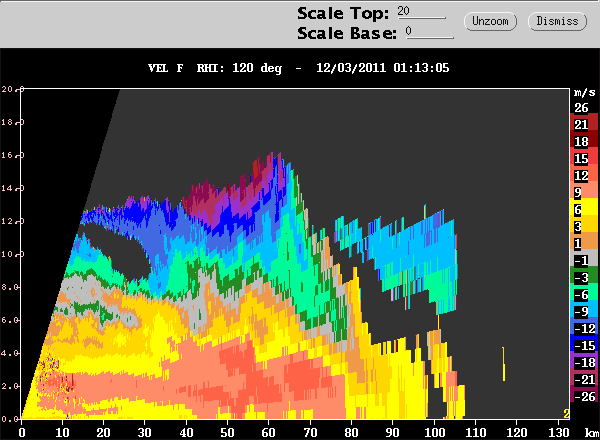The image size is (600, 440).
Task: Select the -9 m/s color swatch
Action: 584,308
